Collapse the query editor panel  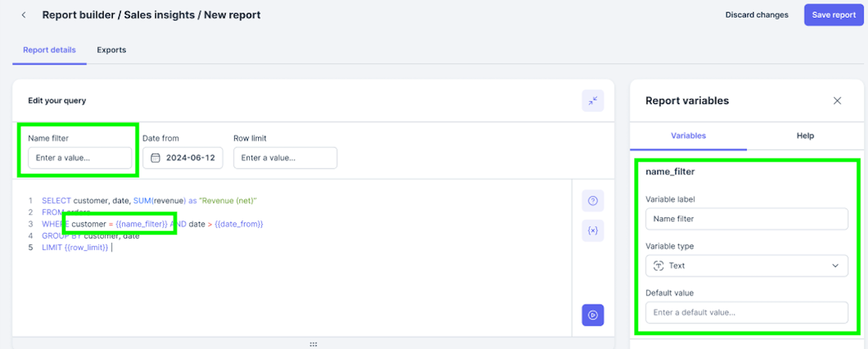tap(593, 101)
